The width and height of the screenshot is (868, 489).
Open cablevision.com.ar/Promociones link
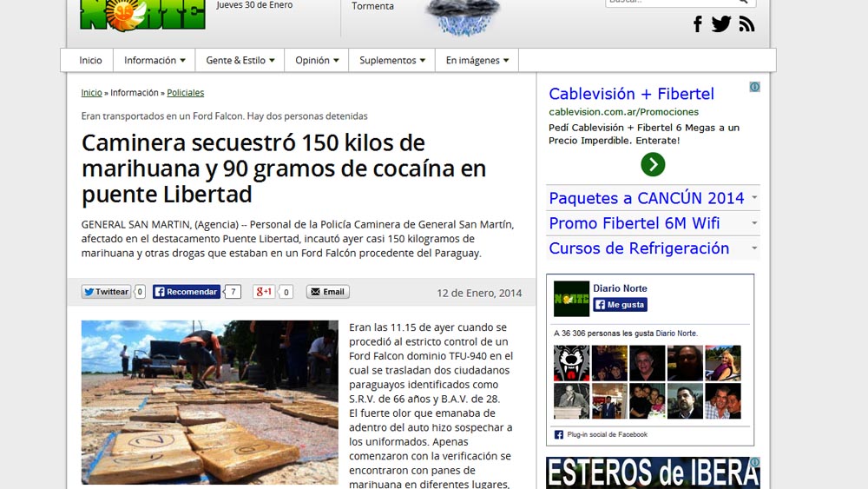[x=623, y=112]
